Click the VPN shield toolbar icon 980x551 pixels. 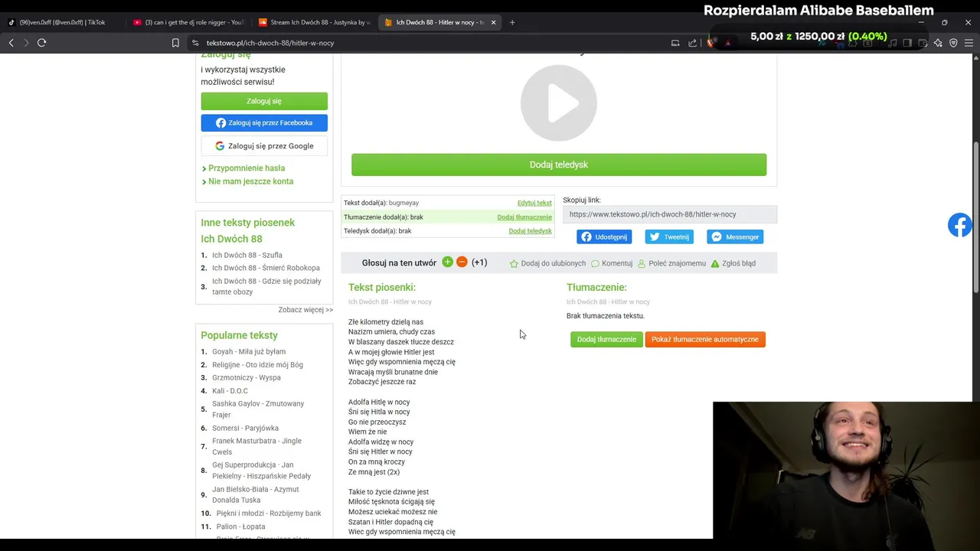953,43
